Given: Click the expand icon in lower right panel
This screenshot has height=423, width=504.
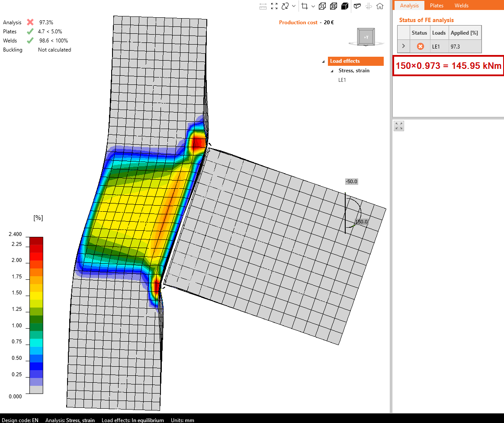Looking at the screenshot, I should [x=399, y=126].
